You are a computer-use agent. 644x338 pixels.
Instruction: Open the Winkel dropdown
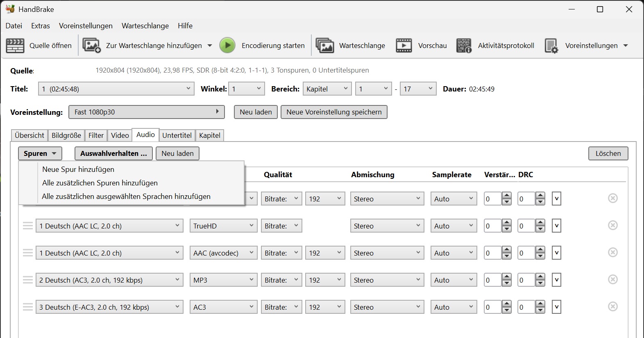click(246, 89)
